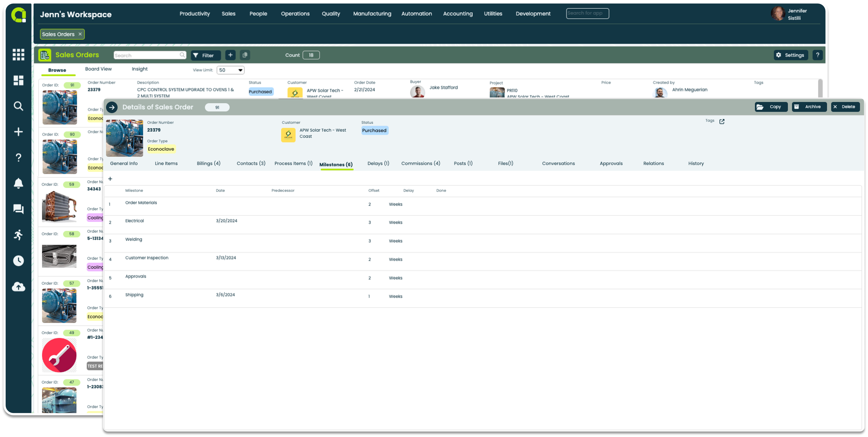Click the Sales Orders module icon
This screenshot has width=868, height=437.
(45, 55)
